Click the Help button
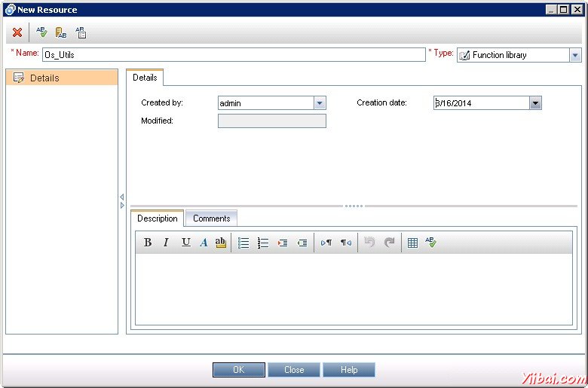 coord(348,370)
